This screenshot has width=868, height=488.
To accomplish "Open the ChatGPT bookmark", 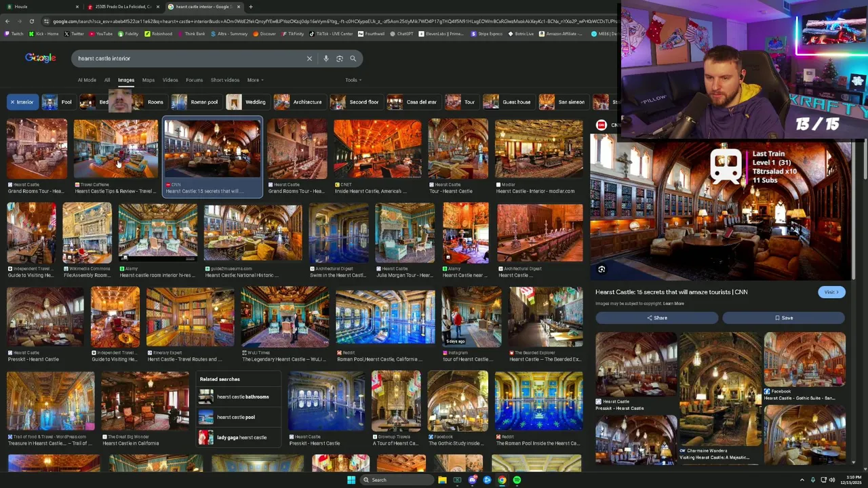I will tap(401, 33).
